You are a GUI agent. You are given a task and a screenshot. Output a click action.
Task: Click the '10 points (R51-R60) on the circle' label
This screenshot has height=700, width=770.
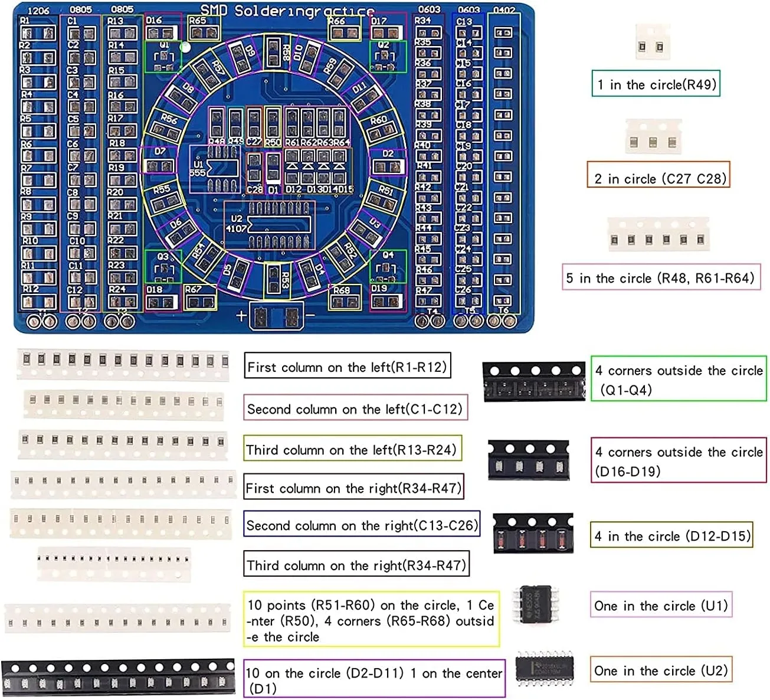click(372, 619)
